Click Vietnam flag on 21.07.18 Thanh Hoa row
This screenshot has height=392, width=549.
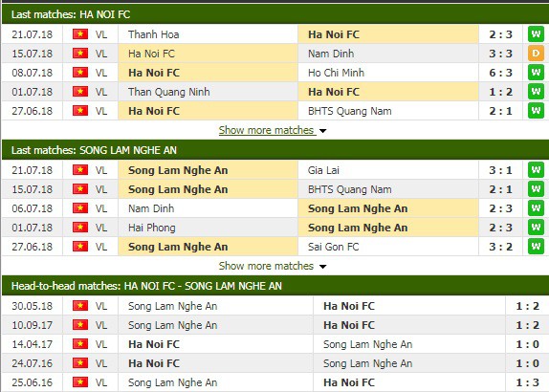click(80, 34)
